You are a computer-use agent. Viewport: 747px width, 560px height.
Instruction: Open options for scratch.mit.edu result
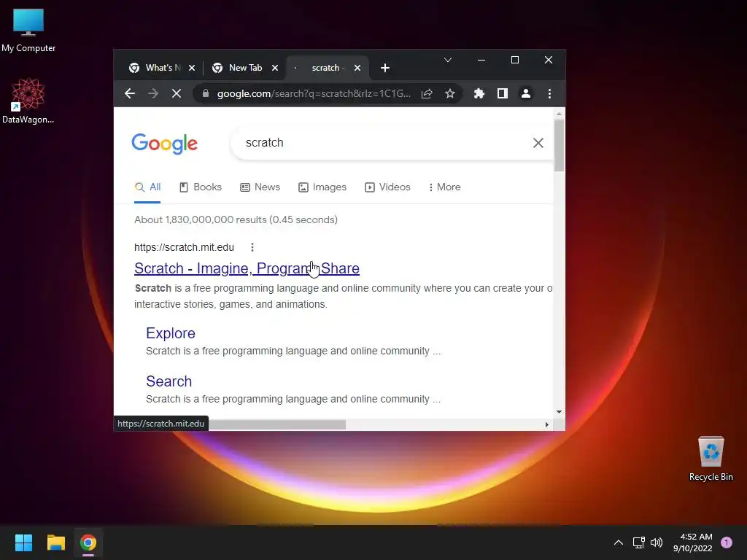(252, 247)
